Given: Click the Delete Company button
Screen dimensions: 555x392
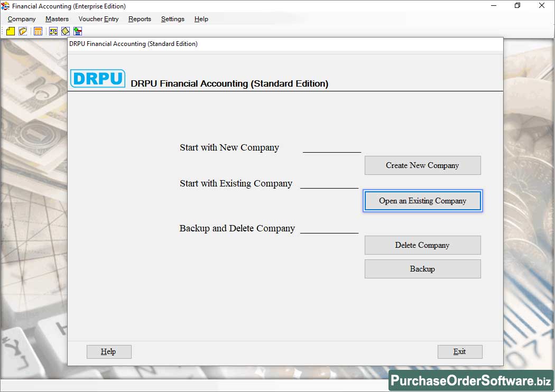Looking at the screenshot, I should (423, 245).
